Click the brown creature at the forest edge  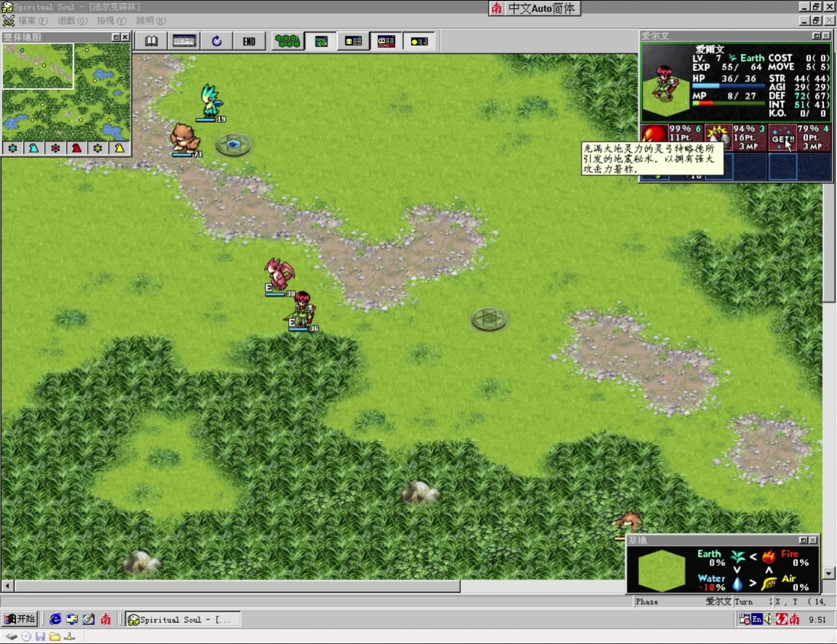pos(627,522)
